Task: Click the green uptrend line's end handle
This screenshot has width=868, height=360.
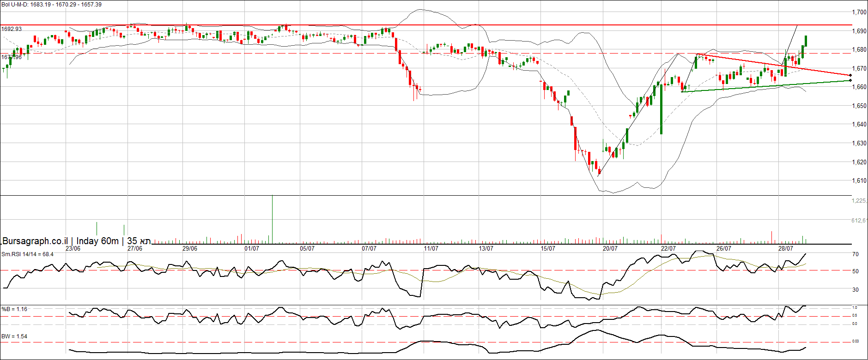Action: 850,81
